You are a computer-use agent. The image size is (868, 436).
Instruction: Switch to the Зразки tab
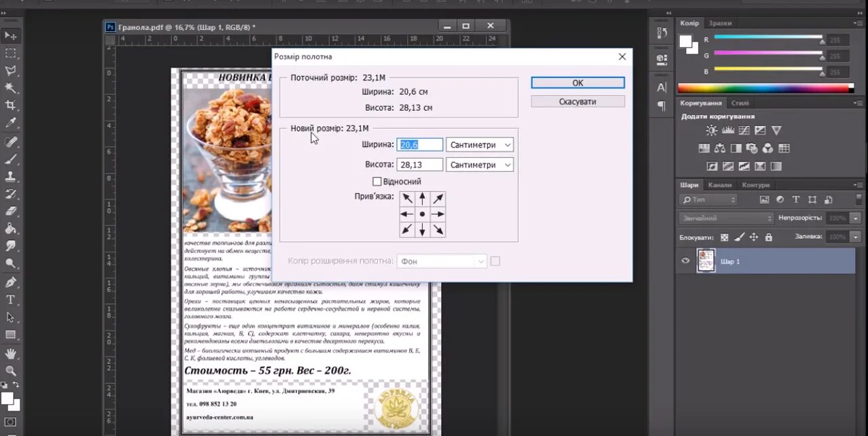[x=719, y=23]
